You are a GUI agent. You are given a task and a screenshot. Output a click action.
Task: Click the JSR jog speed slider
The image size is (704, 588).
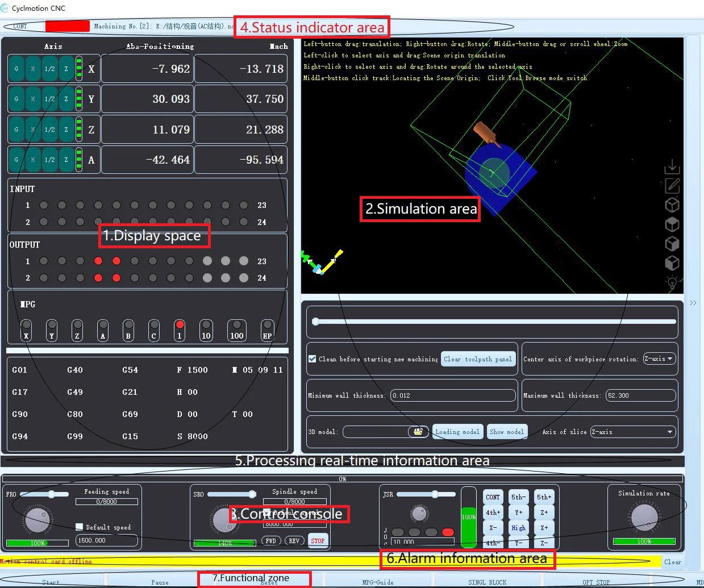click(426, 494)
